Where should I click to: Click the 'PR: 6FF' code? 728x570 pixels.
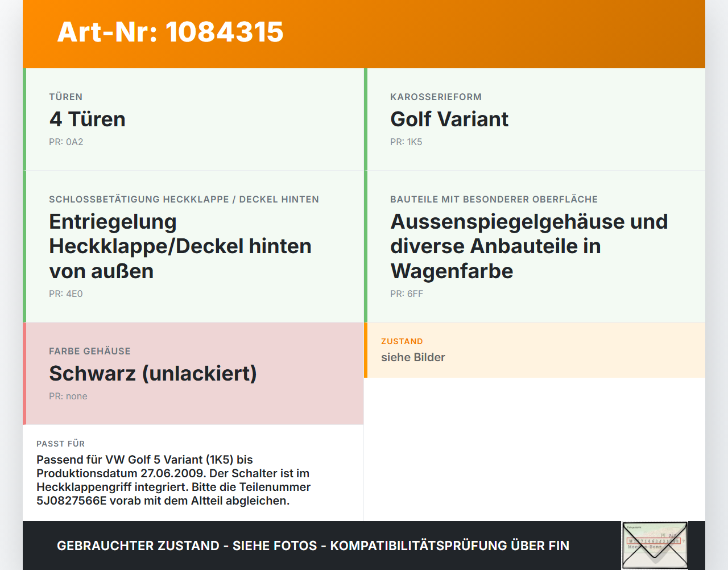(x=407, y=294)
